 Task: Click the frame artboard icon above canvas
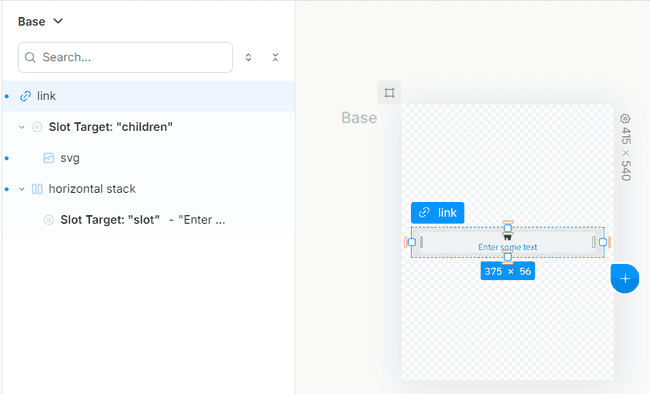(389, 92)
